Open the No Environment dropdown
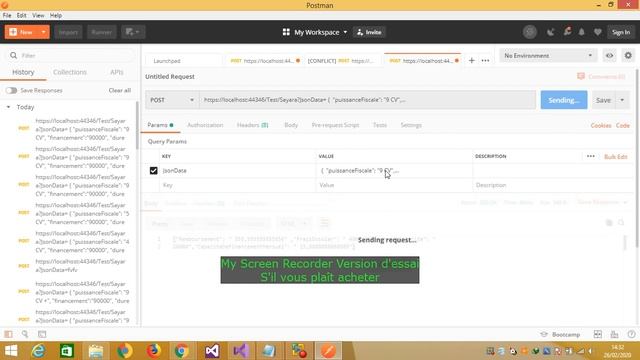 click(548, 56)
